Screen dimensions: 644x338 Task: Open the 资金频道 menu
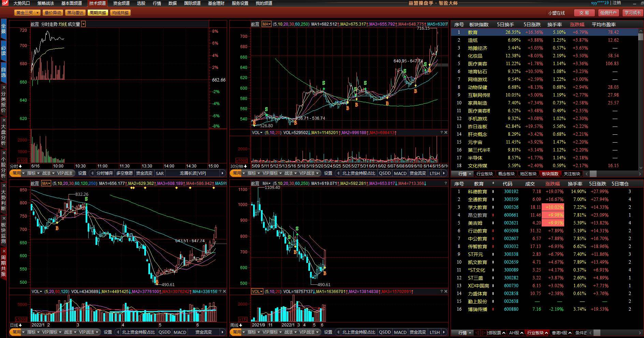pyautogui.click(x=121, y=3)
